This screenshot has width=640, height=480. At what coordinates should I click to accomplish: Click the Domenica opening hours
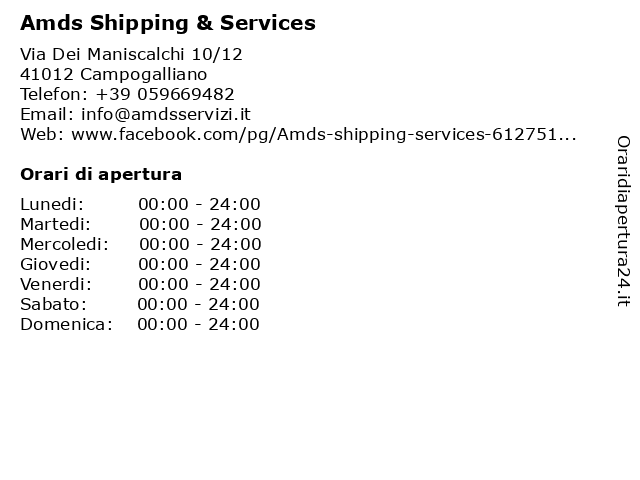(198, 324)
